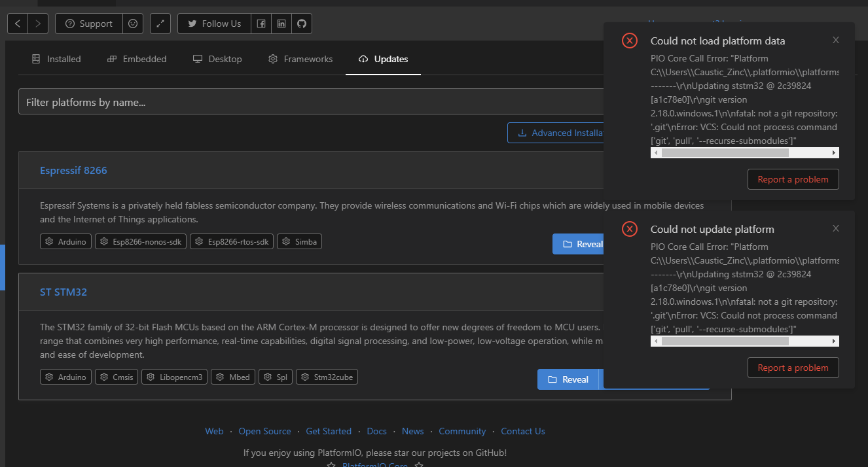
Task: Open the Frameworks tab
Action: pyautogui.click(x=300, y=59)
